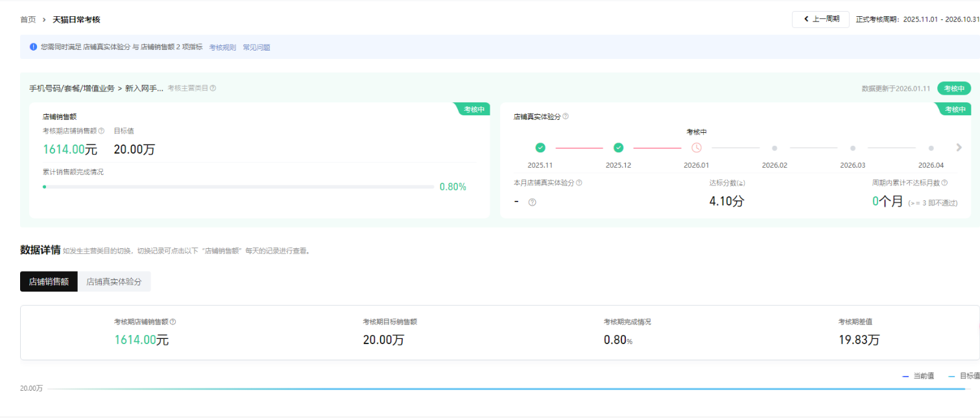Open the 常见问题 link
980x418 pixels.
click(256, 47)
